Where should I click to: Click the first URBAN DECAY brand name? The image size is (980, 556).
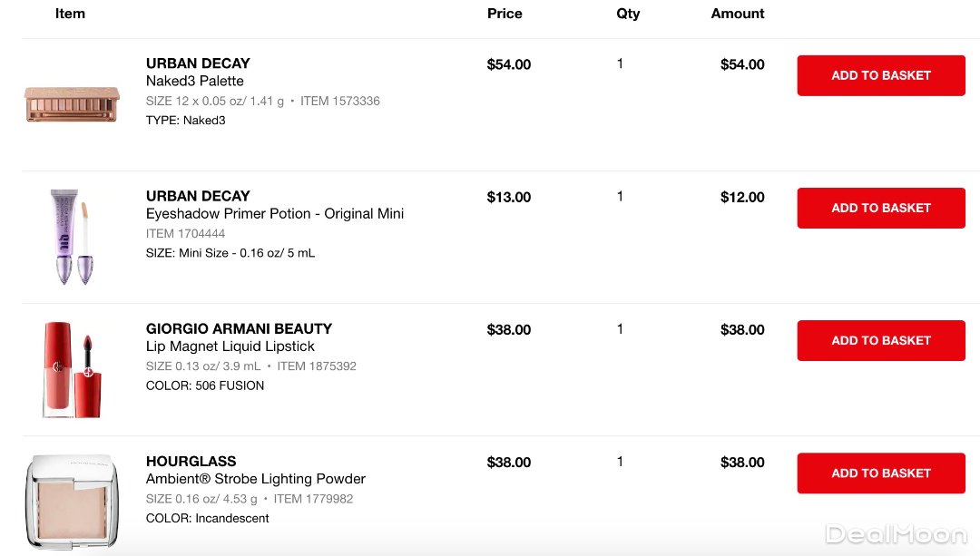click(198, 63)
